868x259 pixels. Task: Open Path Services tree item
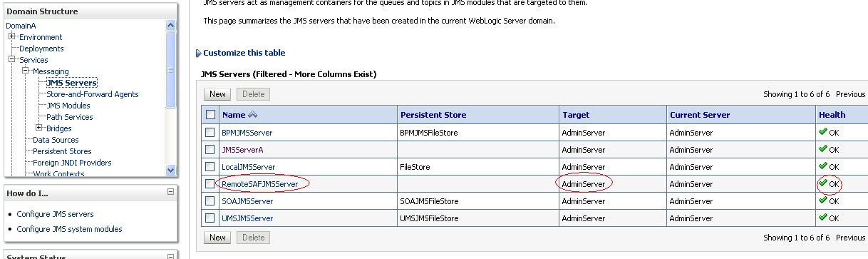pyautogui.click(x=70, y=117)
